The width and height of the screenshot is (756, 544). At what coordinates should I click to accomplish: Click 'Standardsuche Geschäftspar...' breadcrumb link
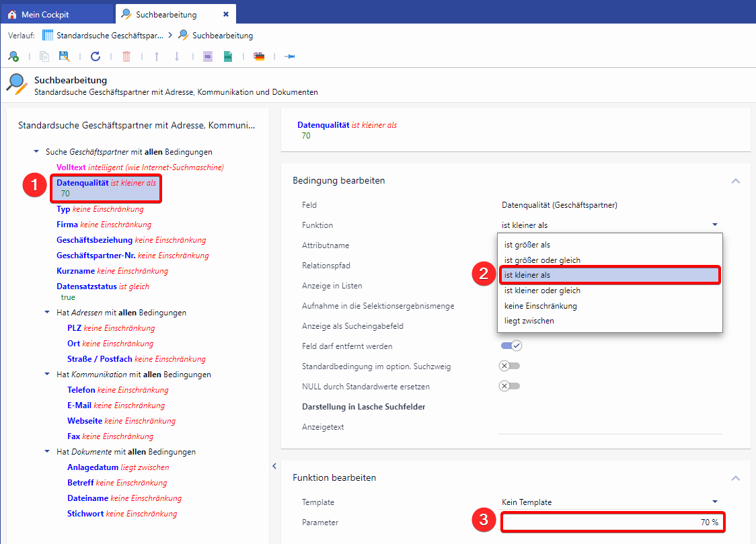point(110,35)
